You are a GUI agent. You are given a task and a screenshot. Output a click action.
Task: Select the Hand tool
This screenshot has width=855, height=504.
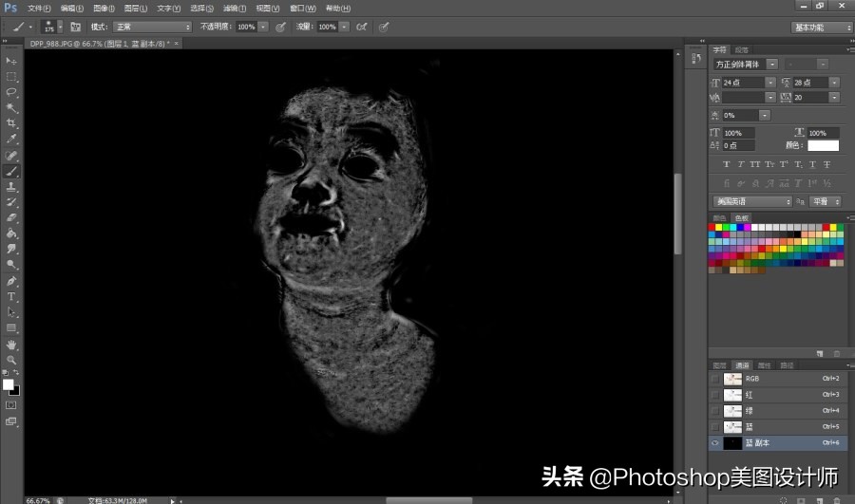click(11, 345)
